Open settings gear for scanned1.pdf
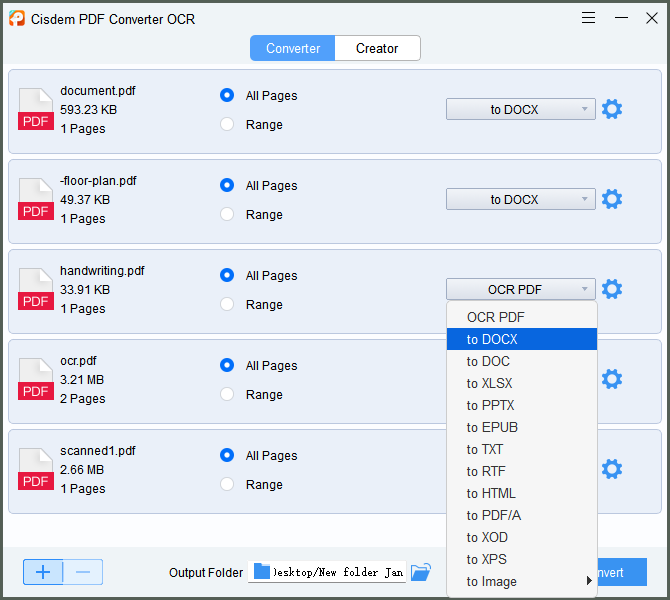 click(611, 469)
